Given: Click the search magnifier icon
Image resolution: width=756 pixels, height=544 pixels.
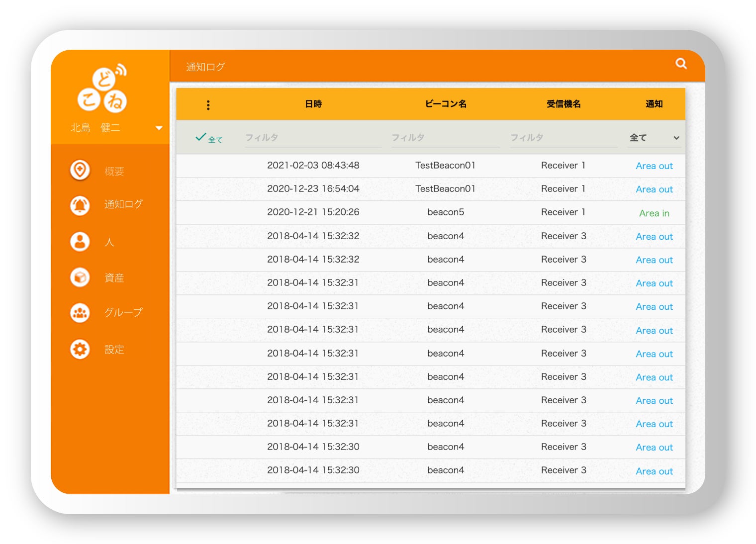Looking at the screenshot, I should (x=681, y=63).
